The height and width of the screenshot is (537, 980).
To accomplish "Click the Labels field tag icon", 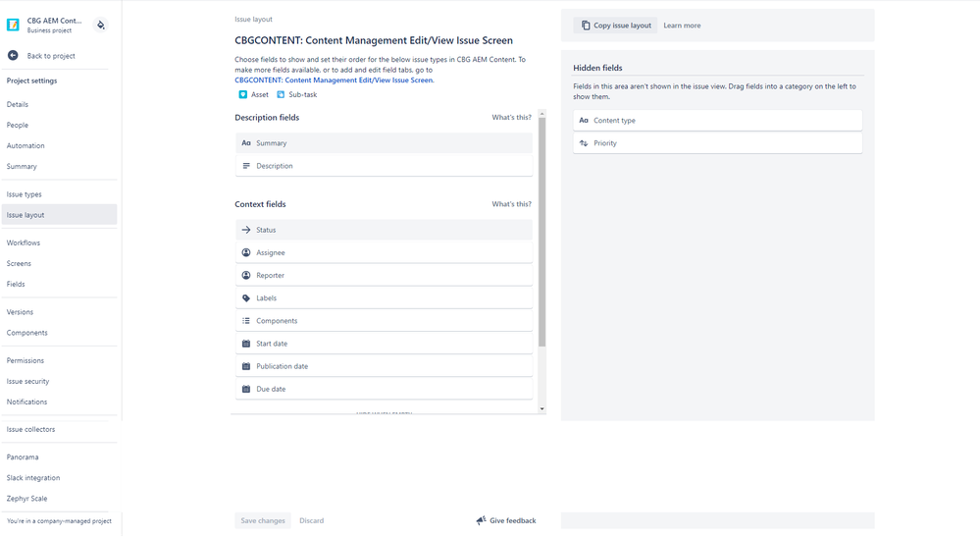I will pos(246,298).
